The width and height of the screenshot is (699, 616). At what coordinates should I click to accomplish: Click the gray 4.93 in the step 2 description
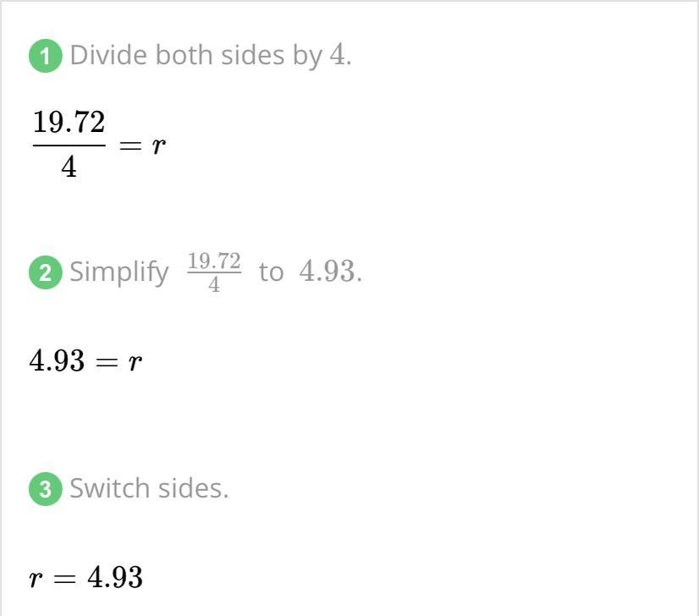328,271
